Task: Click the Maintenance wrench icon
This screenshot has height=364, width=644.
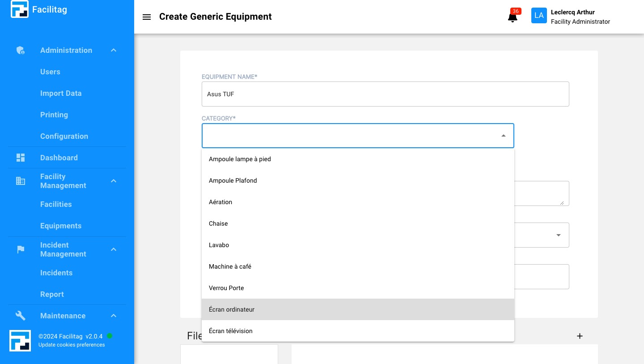Action: pos(21,316)
